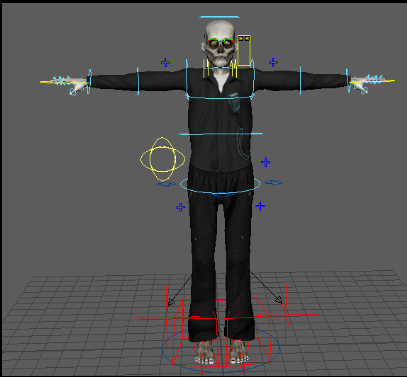This screenshot has width=407, height=377.
Task: Select the blue root circle around the feet
Action: 221,348
